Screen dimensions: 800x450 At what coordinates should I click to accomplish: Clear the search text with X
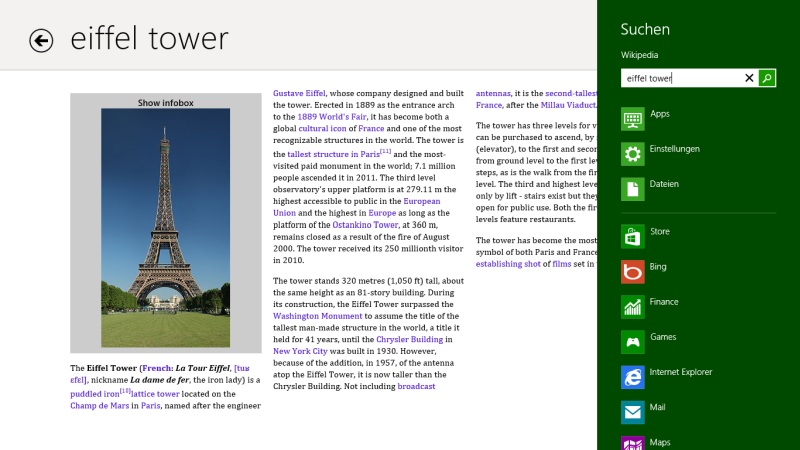pyautogui.click(x=749, y=78)
